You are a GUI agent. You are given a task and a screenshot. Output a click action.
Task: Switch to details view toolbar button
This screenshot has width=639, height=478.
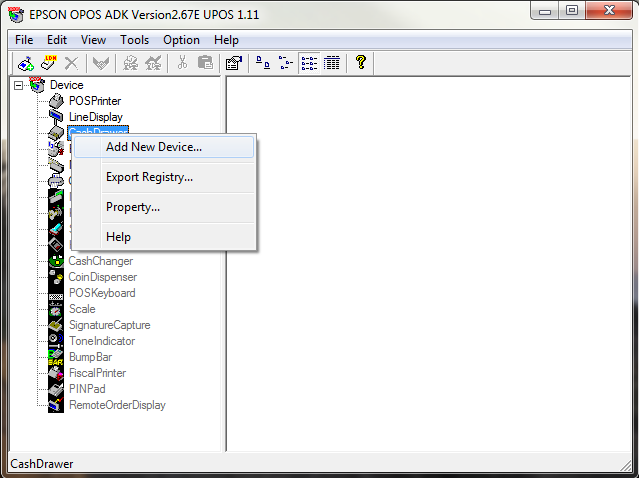332,62
